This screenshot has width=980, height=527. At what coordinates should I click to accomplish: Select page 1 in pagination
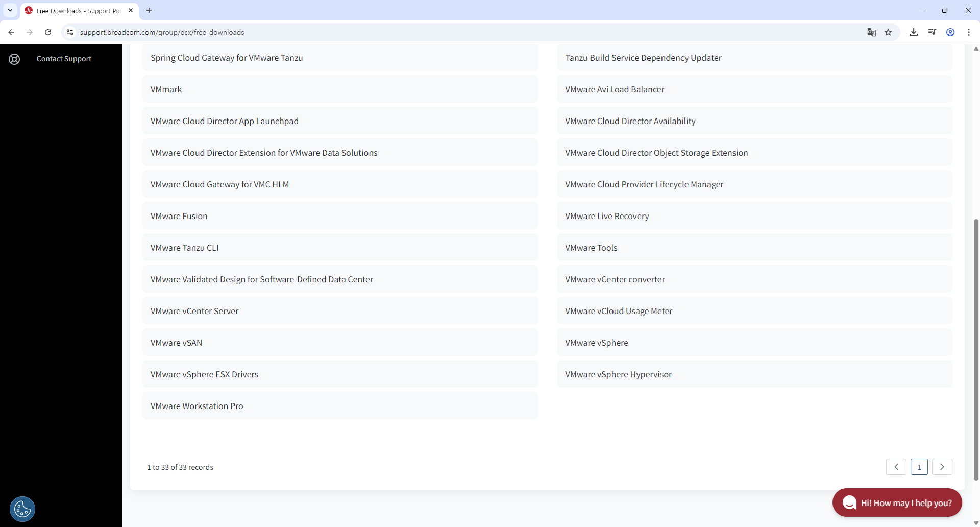[x=919, y=467]
